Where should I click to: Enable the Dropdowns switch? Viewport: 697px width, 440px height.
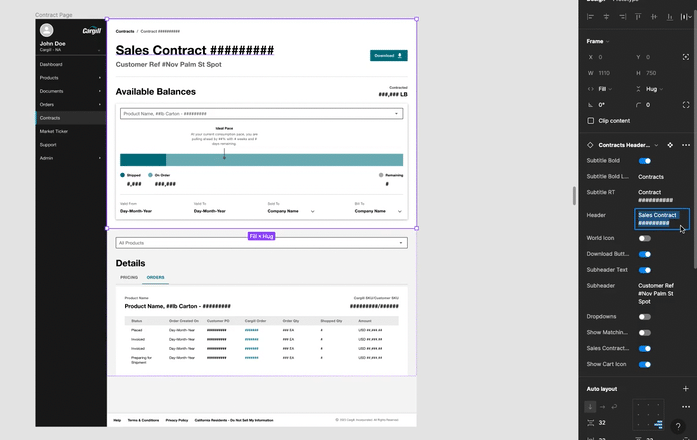pyautogui.click(x=645, y=317)
